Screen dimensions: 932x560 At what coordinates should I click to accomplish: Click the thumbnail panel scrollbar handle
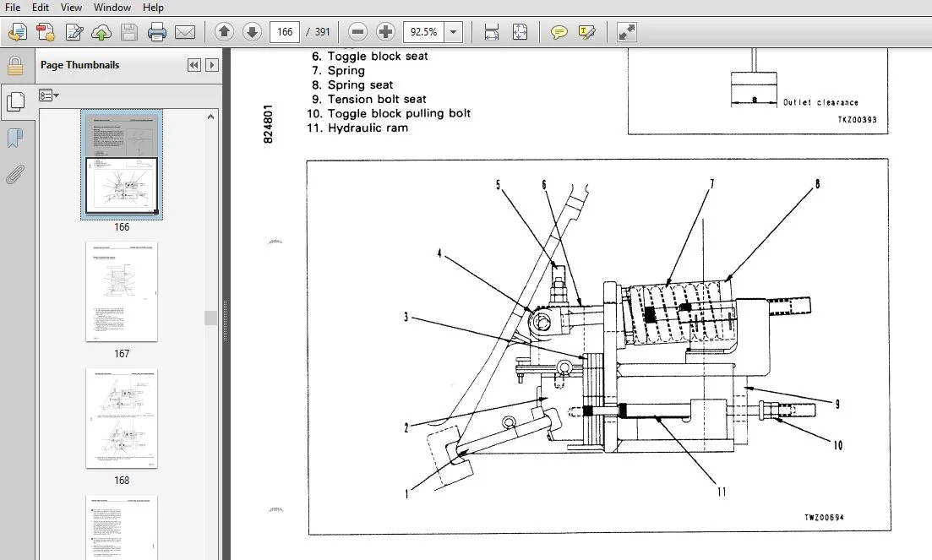[210, 318]
